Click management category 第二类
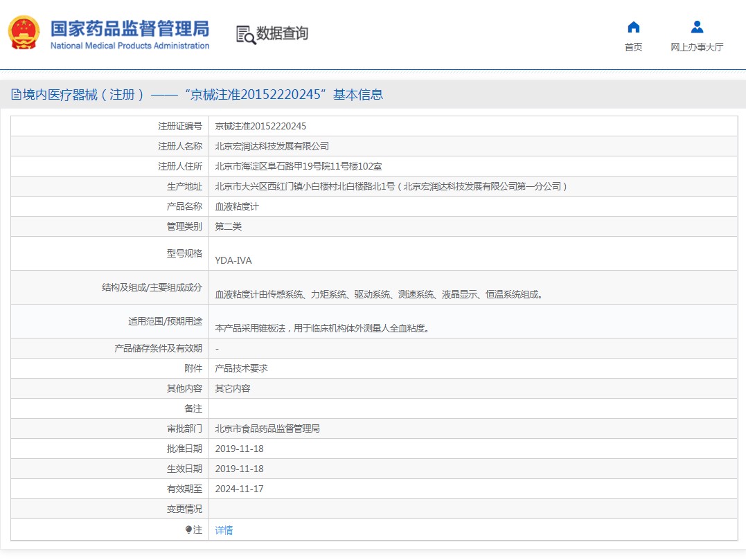The image size is (746, 560). [229, 226]
